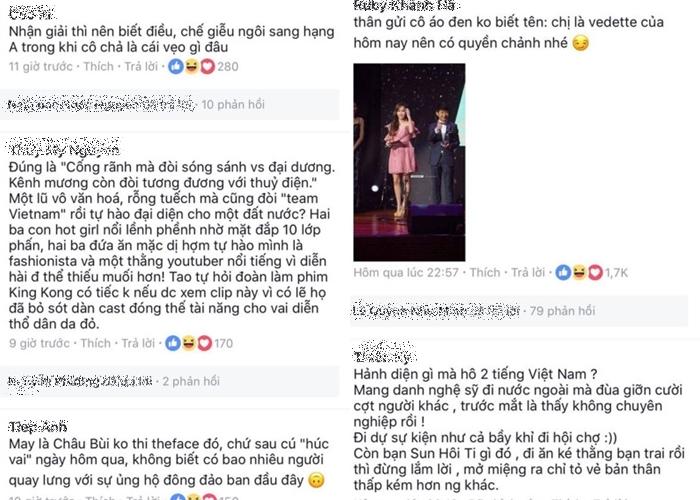The height and width of the screenshot is (500, 700).
Task: Click Thích on the 9 giờ trước comment
Action: pyautogui.click(x=96, y=343)
